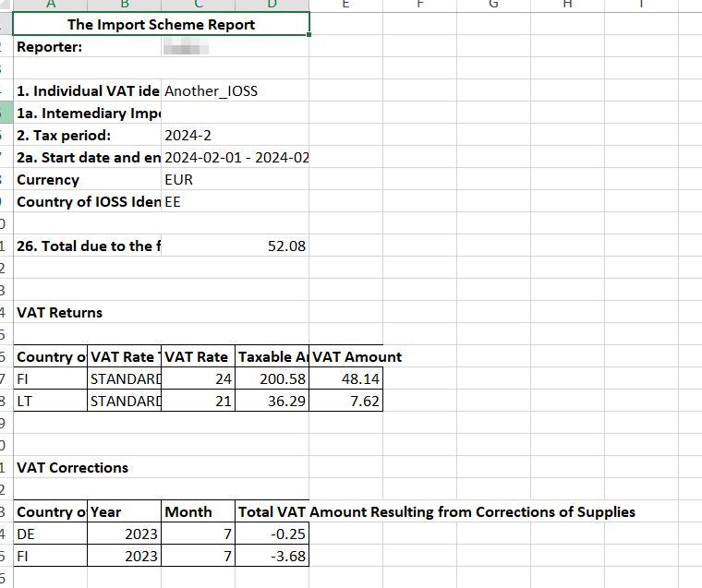
Task: Select the "DE" country cell
Action: 26,534
